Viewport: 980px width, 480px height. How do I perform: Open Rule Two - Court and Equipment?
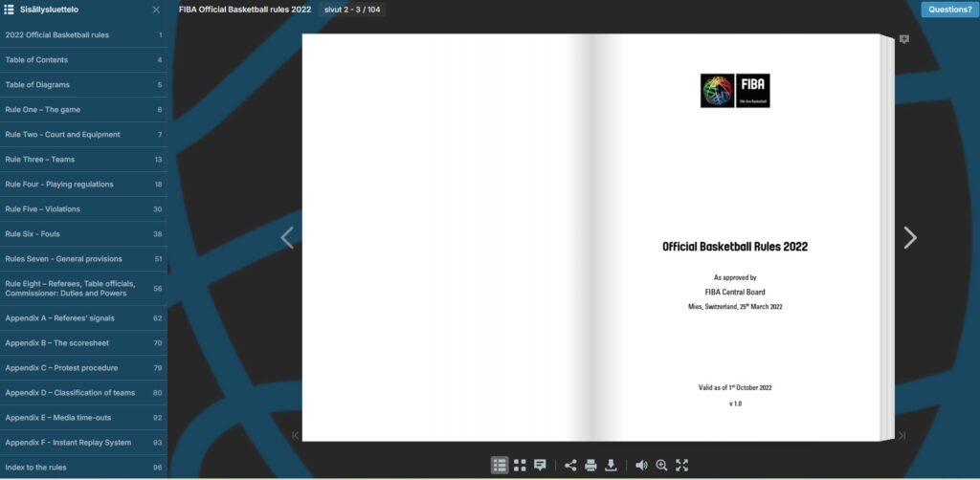(83, 135)
